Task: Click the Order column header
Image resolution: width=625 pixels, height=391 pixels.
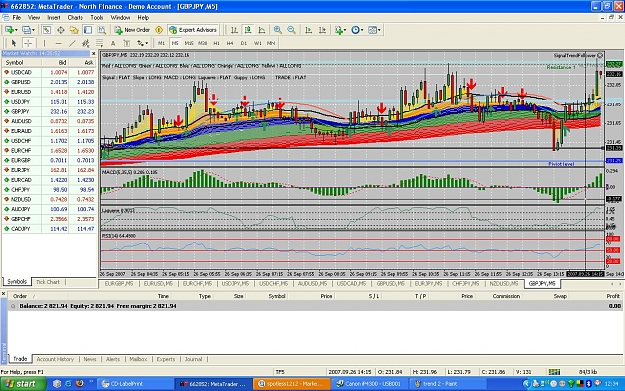Action: [x=20, y=296]
